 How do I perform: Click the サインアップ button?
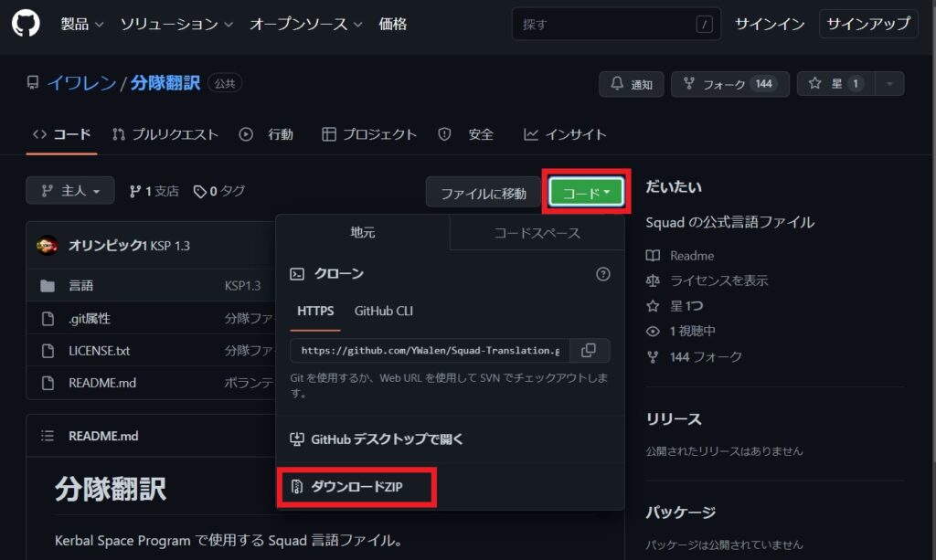(868, 24)
